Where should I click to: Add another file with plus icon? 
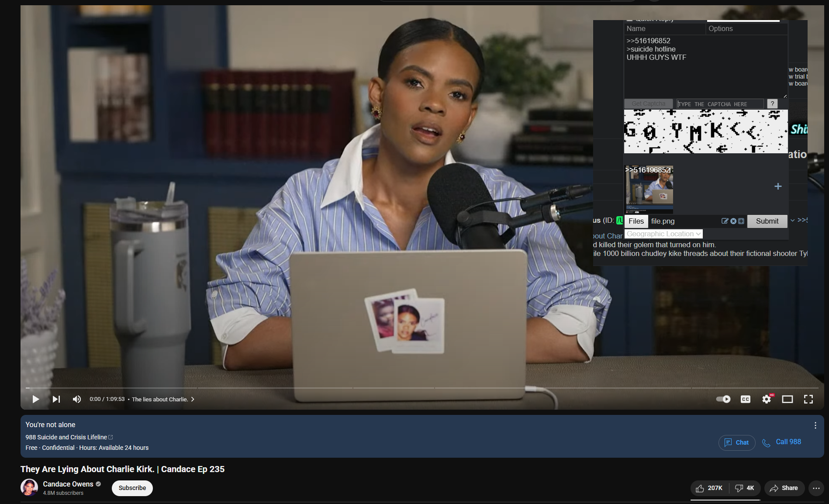point(778,186)
